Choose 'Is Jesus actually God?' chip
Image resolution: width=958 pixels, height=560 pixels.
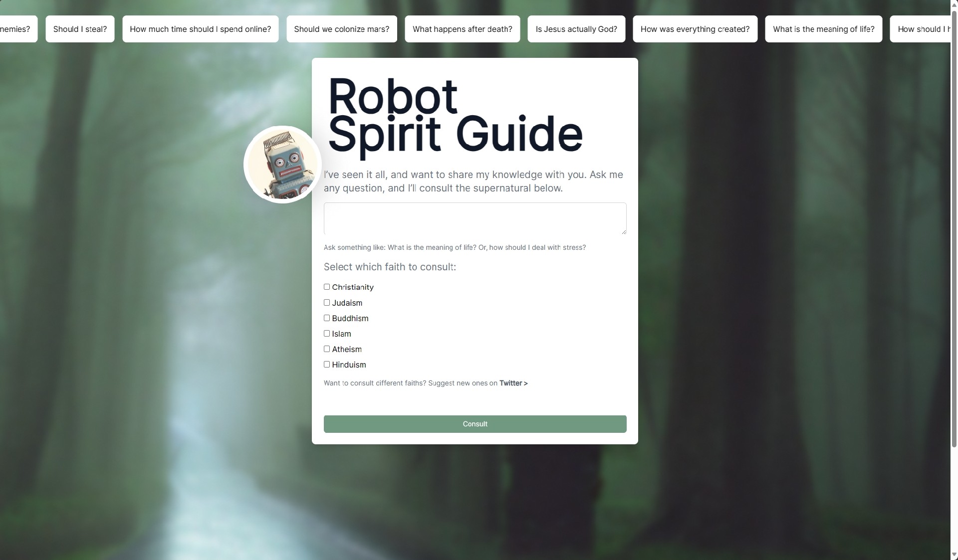tap(576, 29)
